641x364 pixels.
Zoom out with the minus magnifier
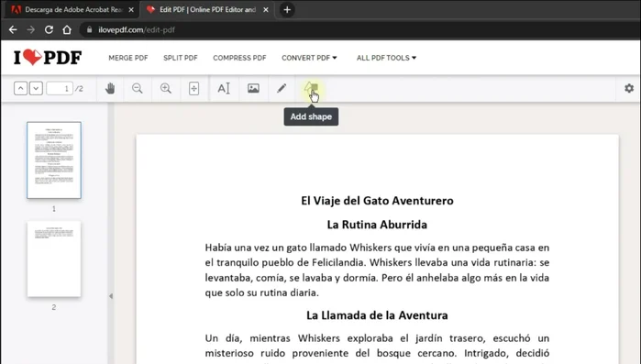[x=138, y=88]
